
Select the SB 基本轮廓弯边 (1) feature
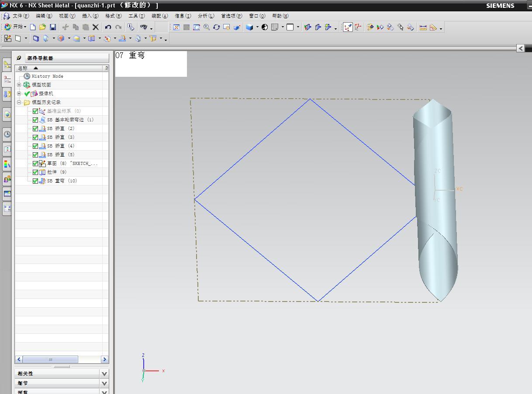click(70, 120)
